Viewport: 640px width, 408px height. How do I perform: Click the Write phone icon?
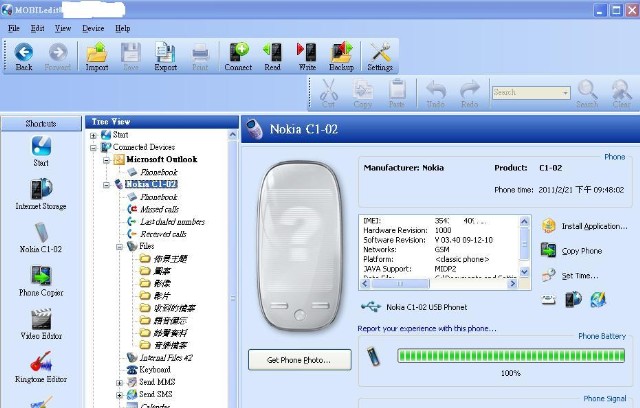(x=306, y=55)
